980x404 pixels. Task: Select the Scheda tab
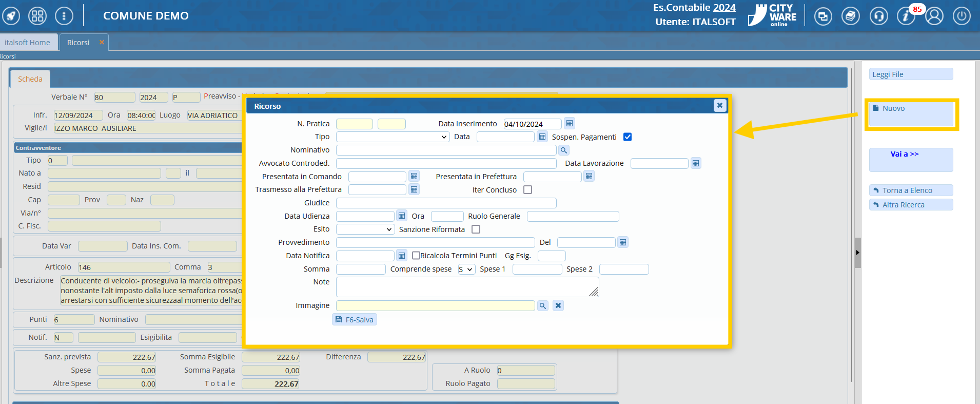click(x=30, y=79)
